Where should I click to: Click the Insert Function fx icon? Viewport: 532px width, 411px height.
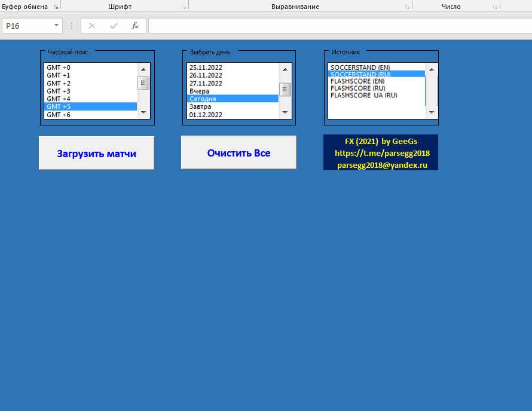[x=134, y=26]
